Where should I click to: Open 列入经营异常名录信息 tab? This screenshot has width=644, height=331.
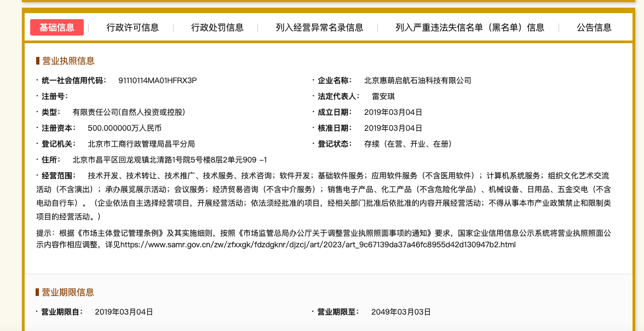point(320,27)
